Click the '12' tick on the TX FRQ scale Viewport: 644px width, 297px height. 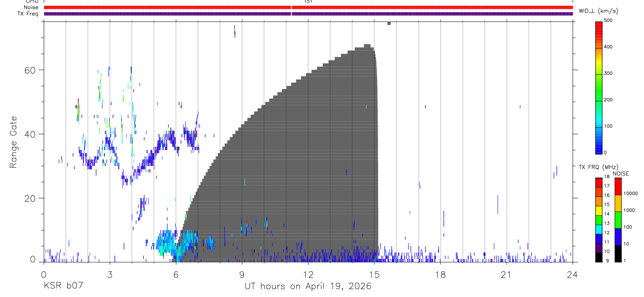pyautogui.click(x=607, y=233)
